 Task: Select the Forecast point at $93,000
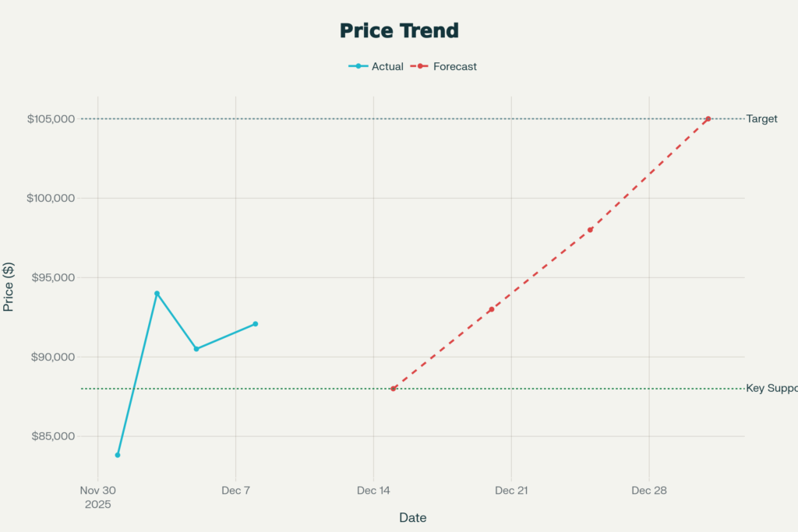coord(492,309)
